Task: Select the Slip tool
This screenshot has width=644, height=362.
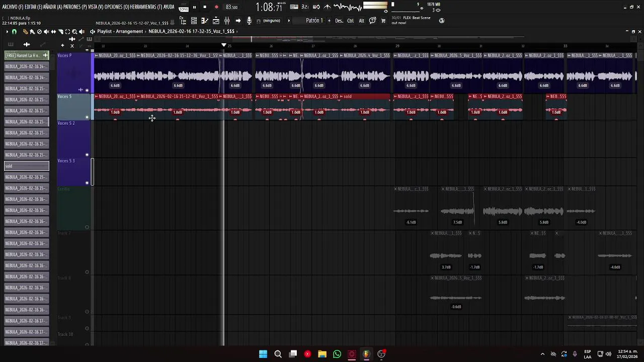Action: point(53,32)
